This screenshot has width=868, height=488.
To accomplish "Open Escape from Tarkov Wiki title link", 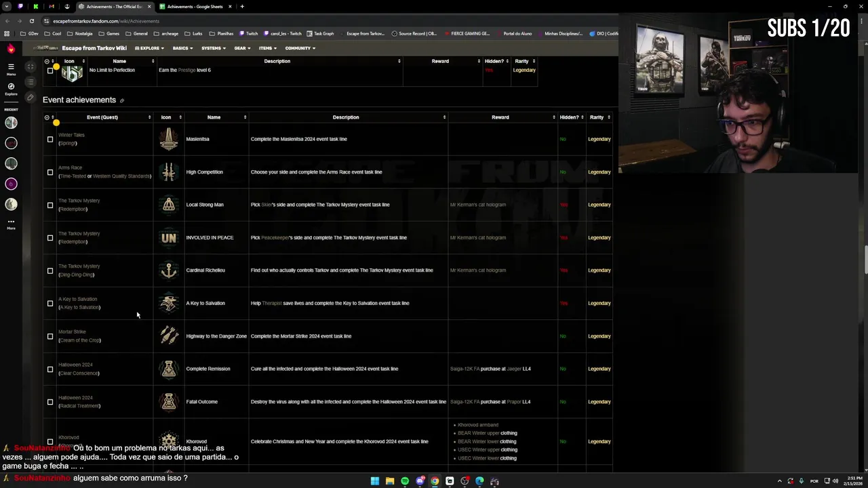I will 94,48.
